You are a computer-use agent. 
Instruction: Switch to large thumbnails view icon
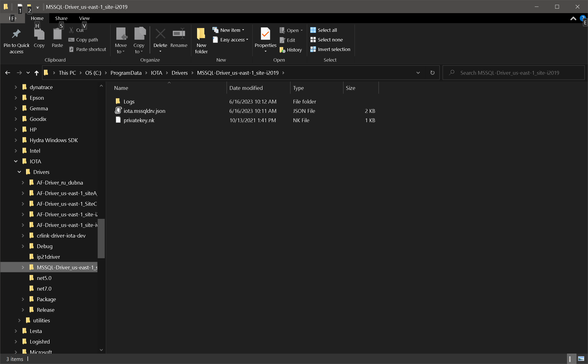tap(581, 359)
